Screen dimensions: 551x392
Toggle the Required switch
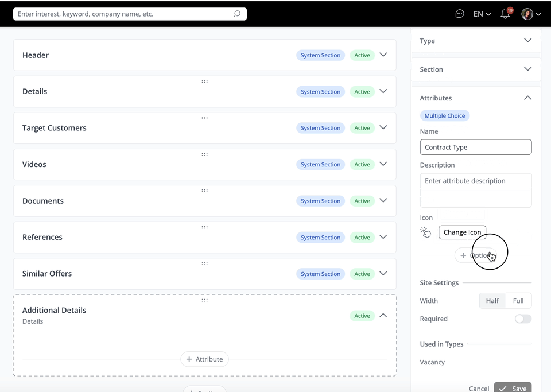click(522, 319)
